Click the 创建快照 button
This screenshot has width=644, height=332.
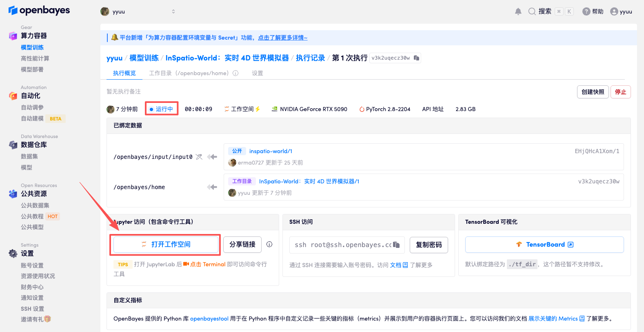pyautogui.click(x=593, y=92)
